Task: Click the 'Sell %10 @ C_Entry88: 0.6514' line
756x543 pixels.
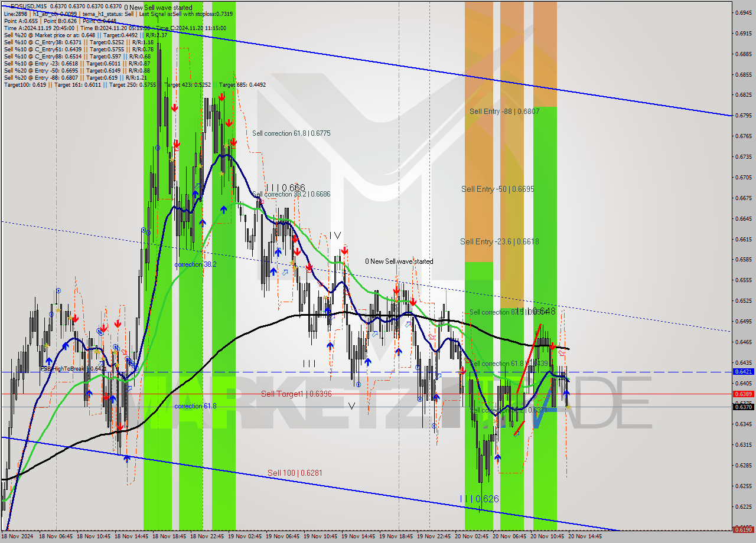Action: [x=77, y=56]
